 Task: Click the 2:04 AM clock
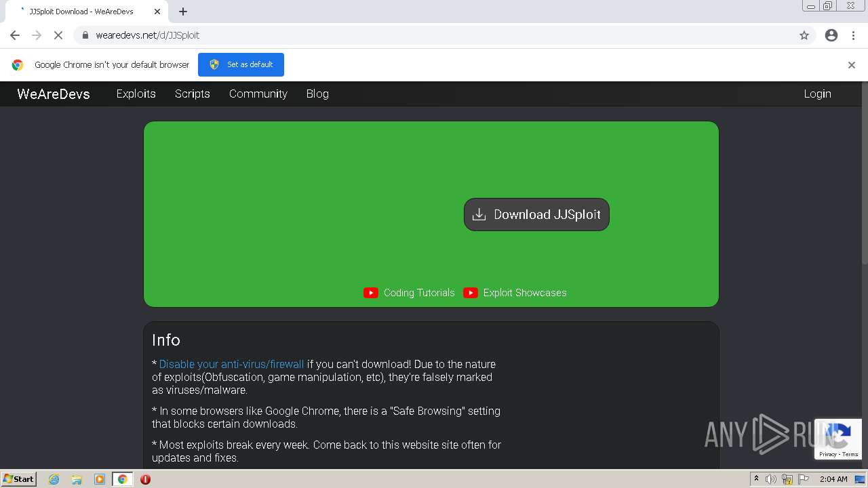pyautogui.click(x=833, y=479)
